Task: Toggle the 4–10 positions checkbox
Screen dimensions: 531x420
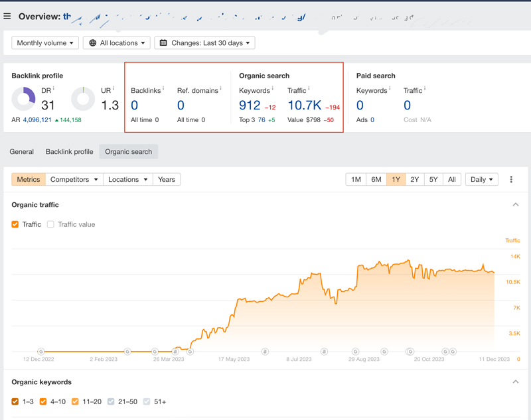Action: (43, 401)
